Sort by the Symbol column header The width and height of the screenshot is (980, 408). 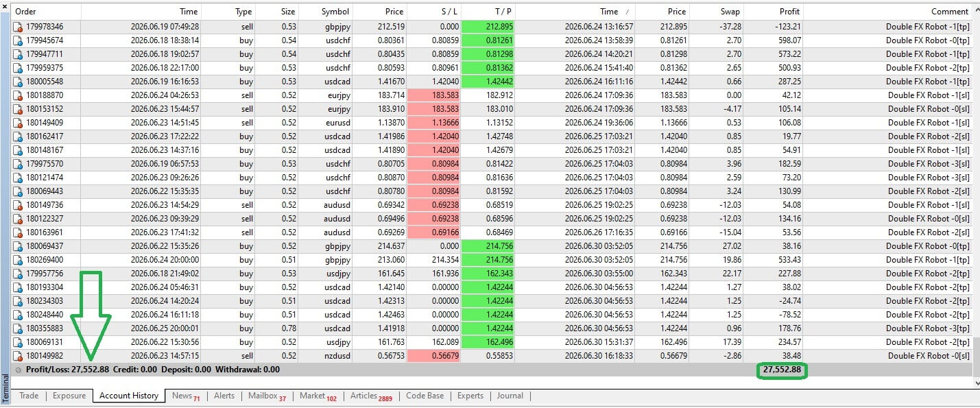pyautogui.click(x=326, y=12)
